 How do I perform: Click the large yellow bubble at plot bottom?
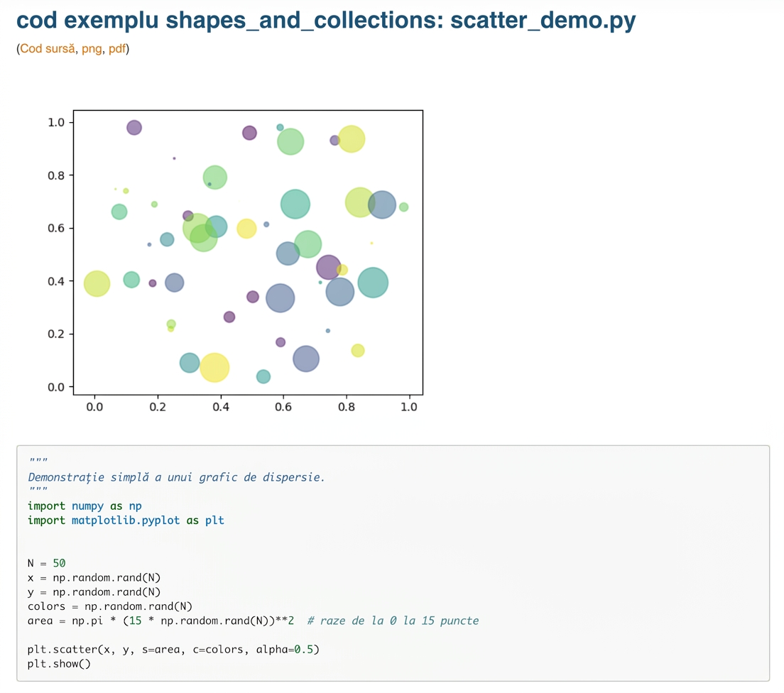(214, 368)
